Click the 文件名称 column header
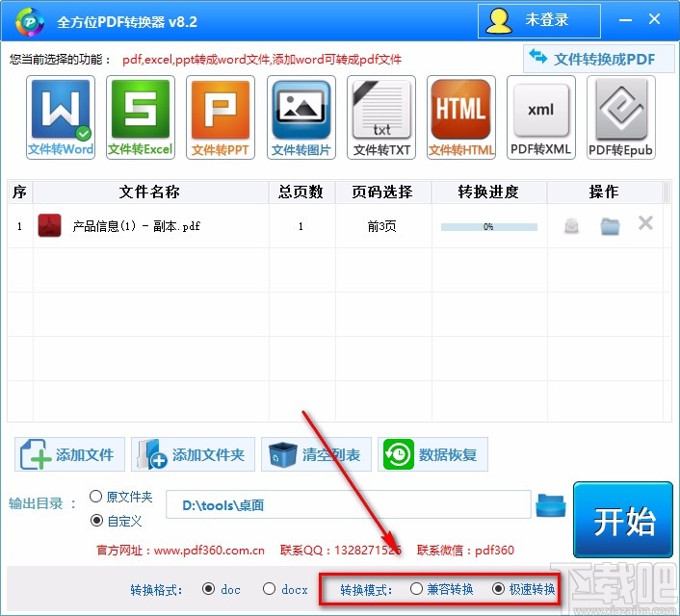The image size is (680, 616). (150, 192)
